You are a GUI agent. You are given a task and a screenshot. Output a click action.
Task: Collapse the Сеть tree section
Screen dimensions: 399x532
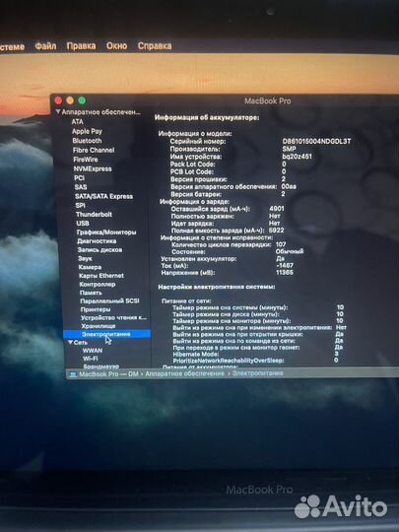(70, 342)
